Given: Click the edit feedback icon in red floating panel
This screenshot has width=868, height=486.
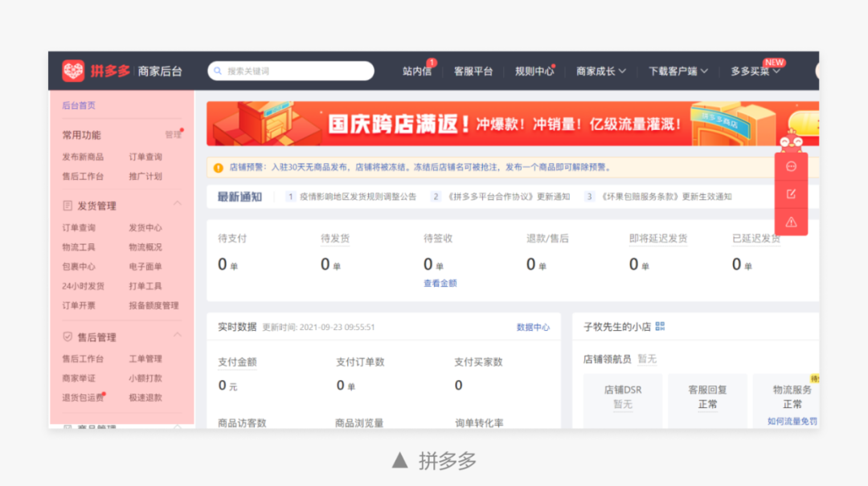Looking at the screenshot, I should (791, 194).
